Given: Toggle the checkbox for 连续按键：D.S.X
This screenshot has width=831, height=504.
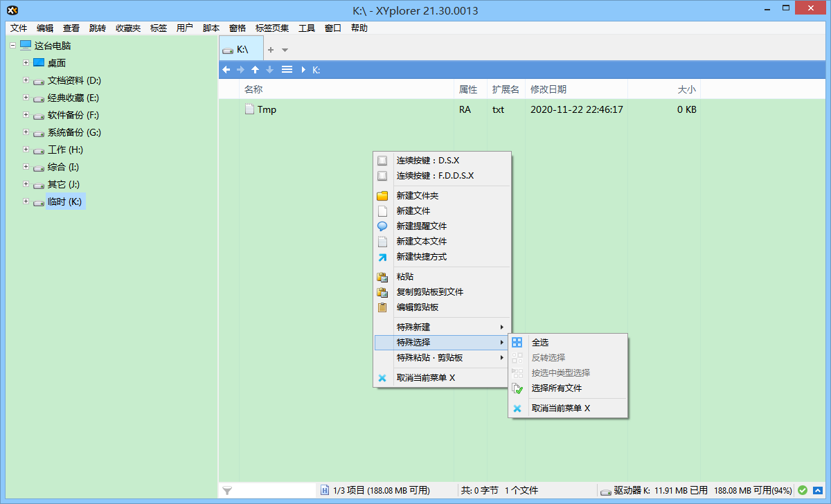Looking at the screenshot, I should (382, 160).
